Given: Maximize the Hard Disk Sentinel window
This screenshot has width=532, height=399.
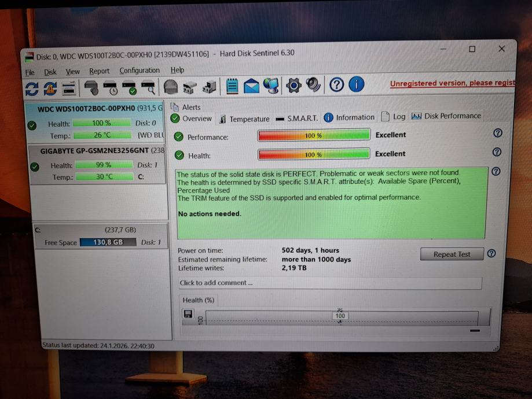Looking at the screenshot, I should click(x=472, y=50).
